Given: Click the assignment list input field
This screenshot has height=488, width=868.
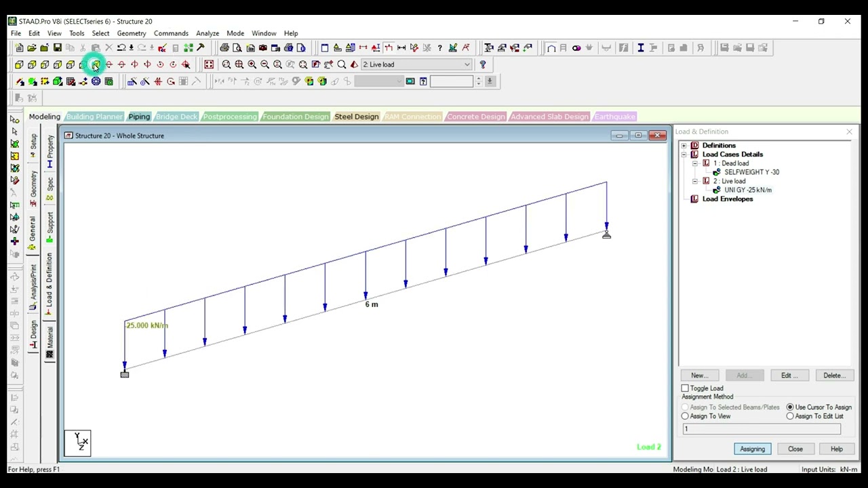Looking at the screenshot, I should tap(761, 429).
